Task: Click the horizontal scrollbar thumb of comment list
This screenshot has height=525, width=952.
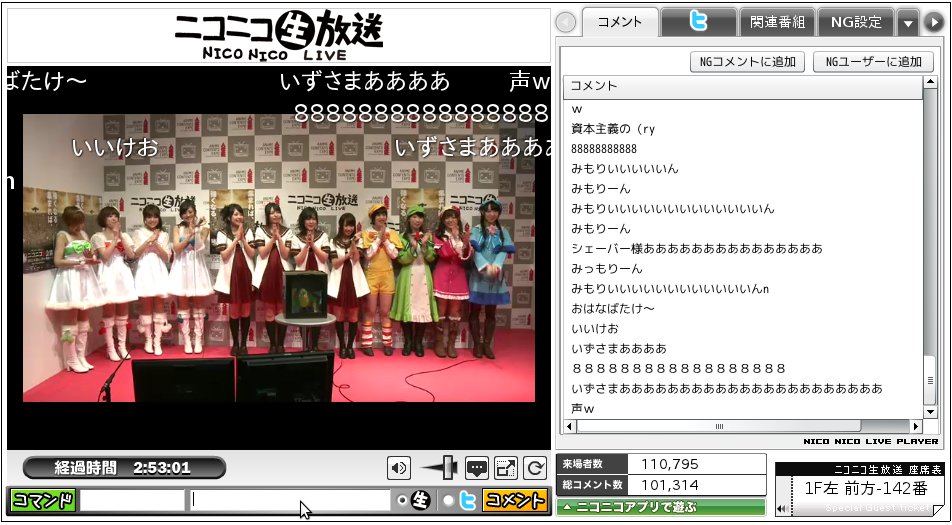Action: 719,426
